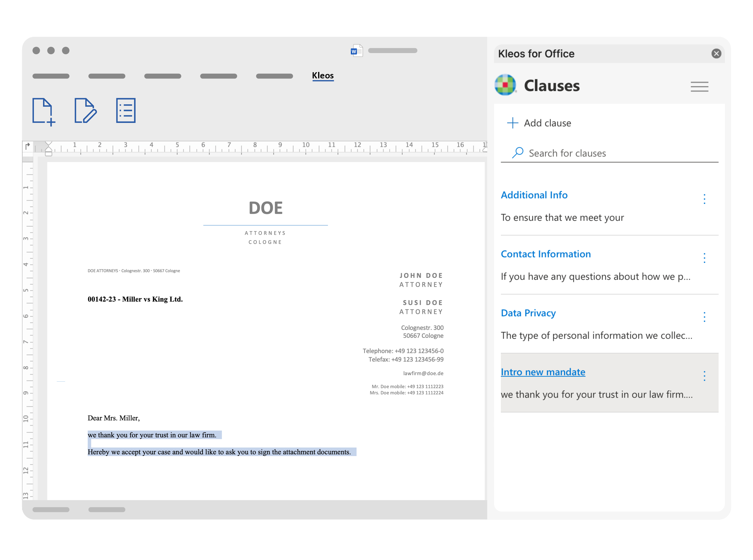Open options for Data Privacy clause
Viewport: 753px width, 560px height.
click(x=704, y=317)
